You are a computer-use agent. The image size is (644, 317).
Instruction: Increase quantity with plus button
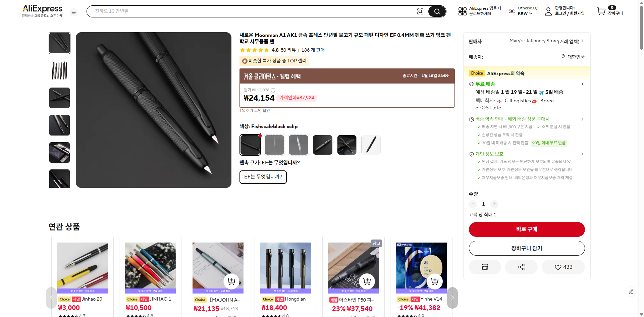tap(494, 204)
